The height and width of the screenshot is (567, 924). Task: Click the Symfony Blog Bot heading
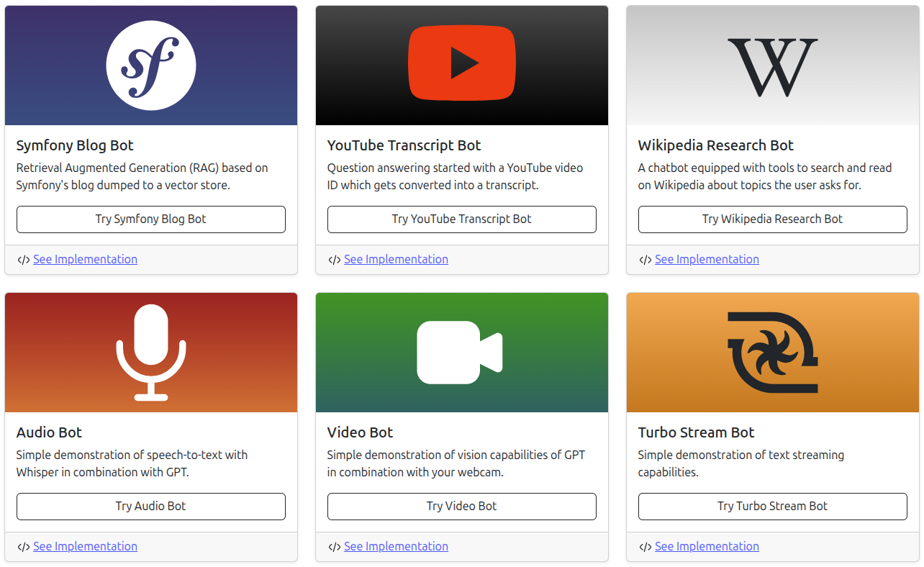coord(75,145)
